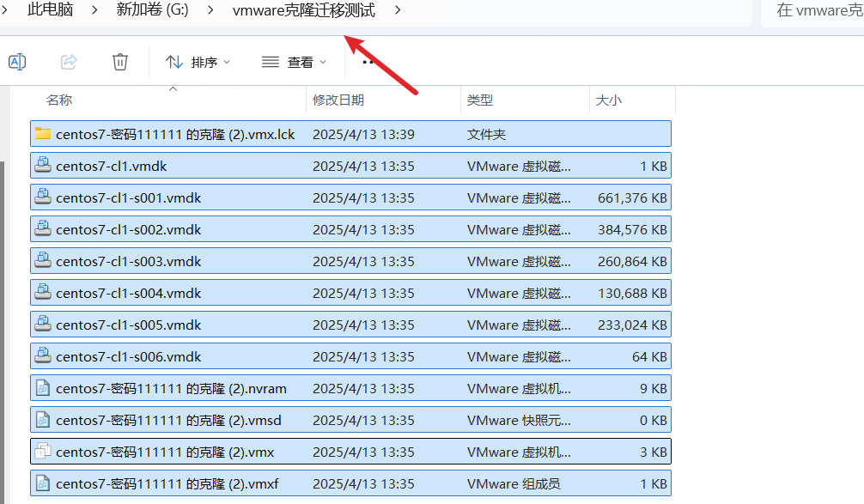Click the navigation pane scrollbar

pos(3,332)
